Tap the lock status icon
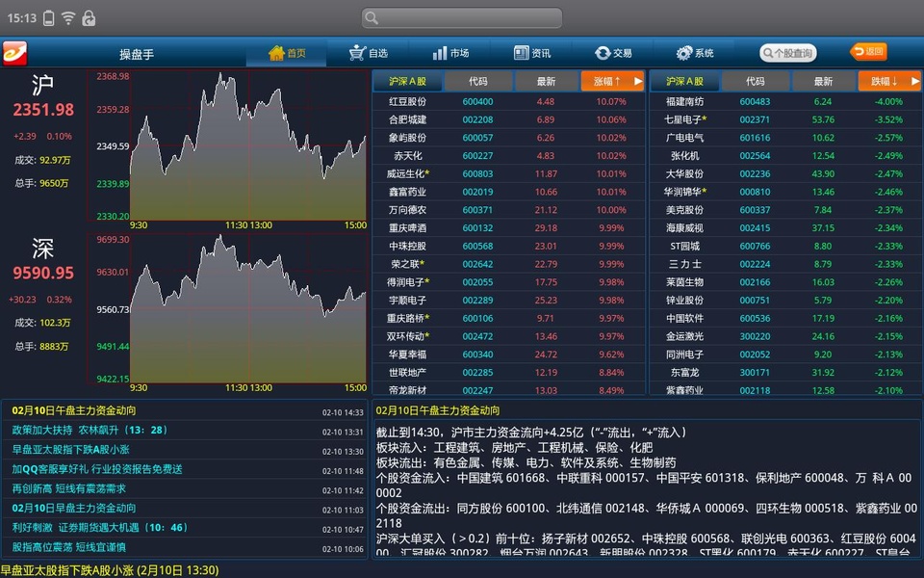Image resolution: width=924 pixels, height=578 pixels. 89,18
